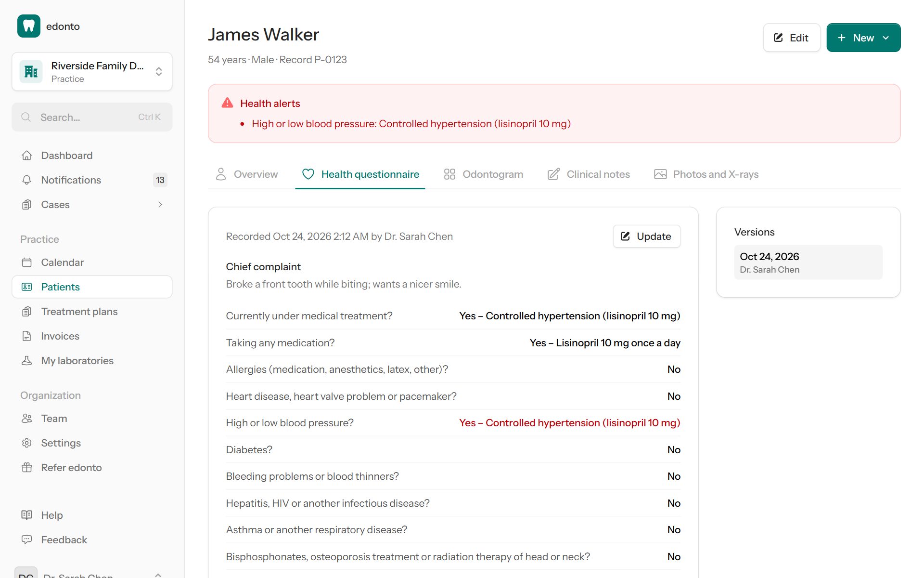Viewport: 924px width, 578px height.
Task: Expand the Dr. Sarah Chen user menu
Action: coord(92,573)
